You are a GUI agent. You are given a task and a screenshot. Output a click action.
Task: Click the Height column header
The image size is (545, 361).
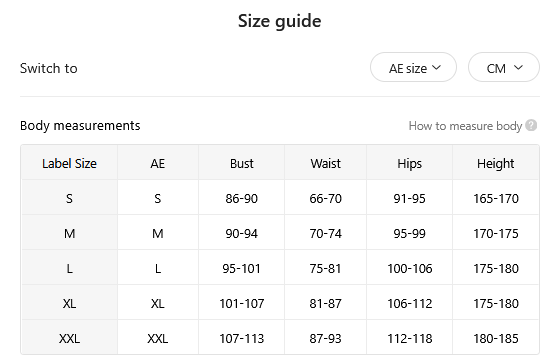[496, 163]
